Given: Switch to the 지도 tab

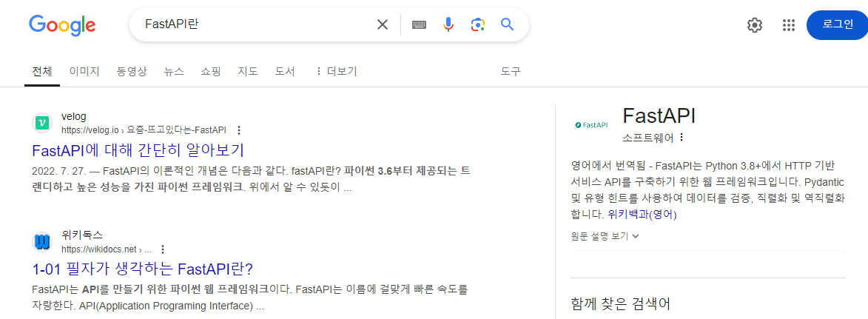Looking at the screenshot, I should pyautogui.click(x=248, y=72).
